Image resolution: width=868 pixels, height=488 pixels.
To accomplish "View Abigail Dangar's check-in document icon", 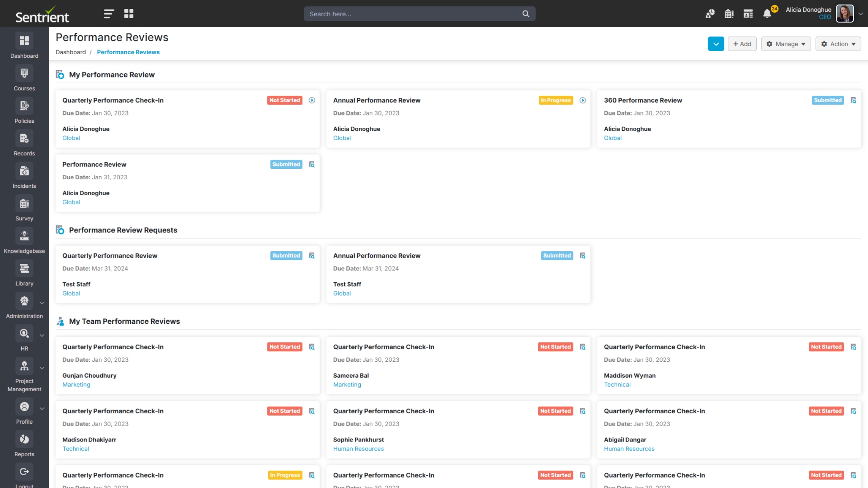I will point(853,411).
